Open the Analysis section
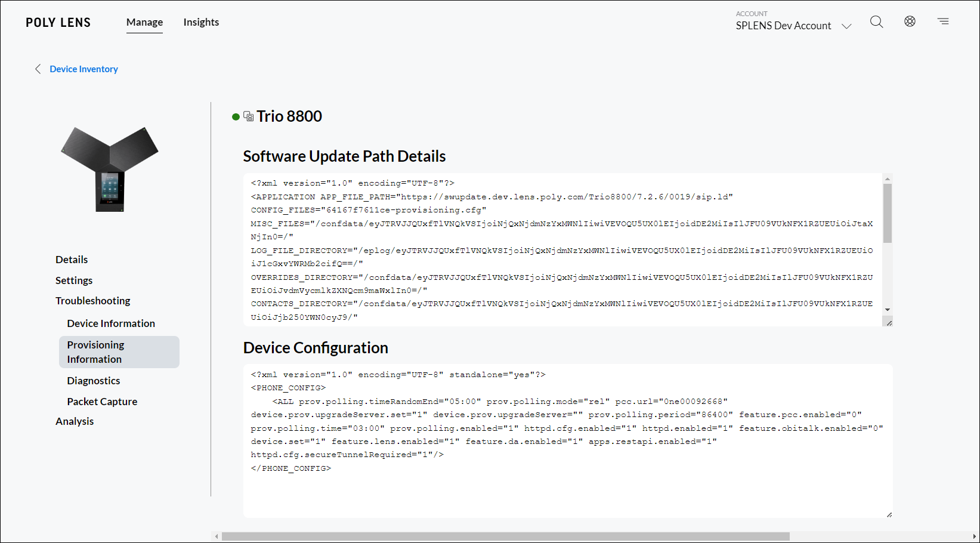Viewport: 980px width, 543px height. pos(74,421)
